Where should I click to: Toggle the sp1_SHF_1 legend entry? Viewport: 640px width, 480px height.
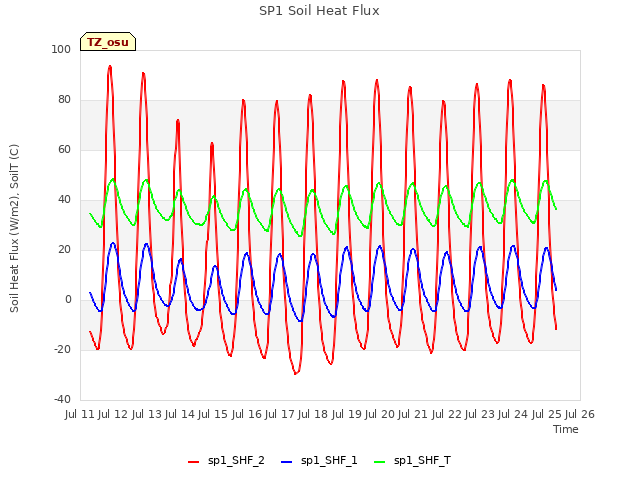[319, 461]
